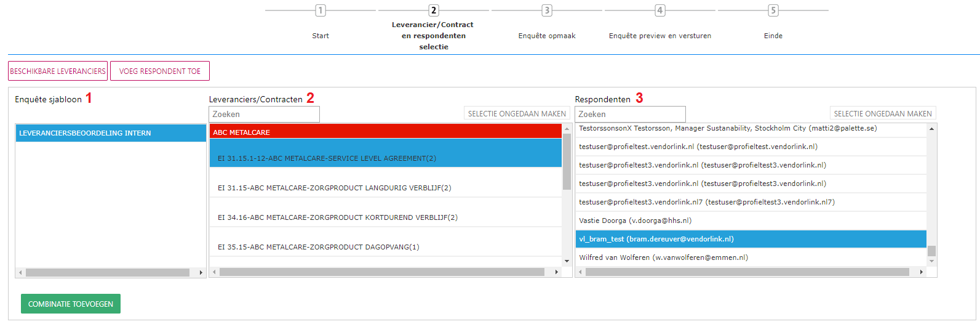Select respondent Wilfred van Wolferen
980x324 pixels.
click(751, 257)
